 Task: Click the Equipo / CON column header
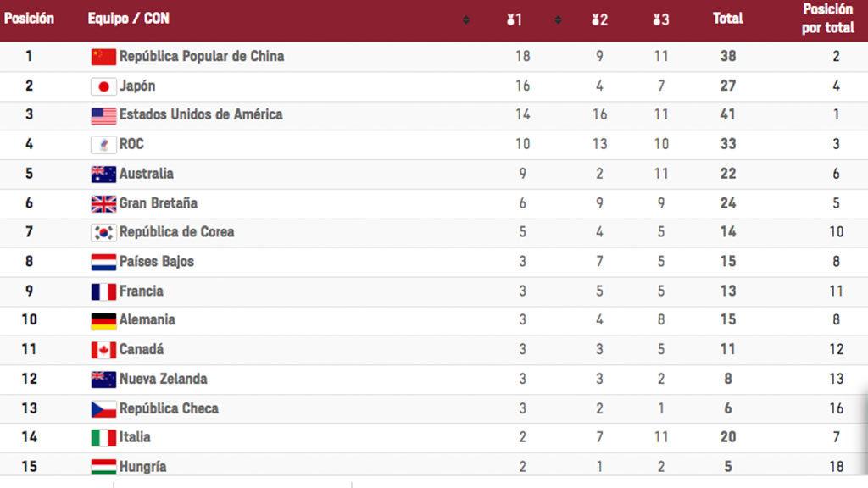pyautogui.click(x=128, y=19)
